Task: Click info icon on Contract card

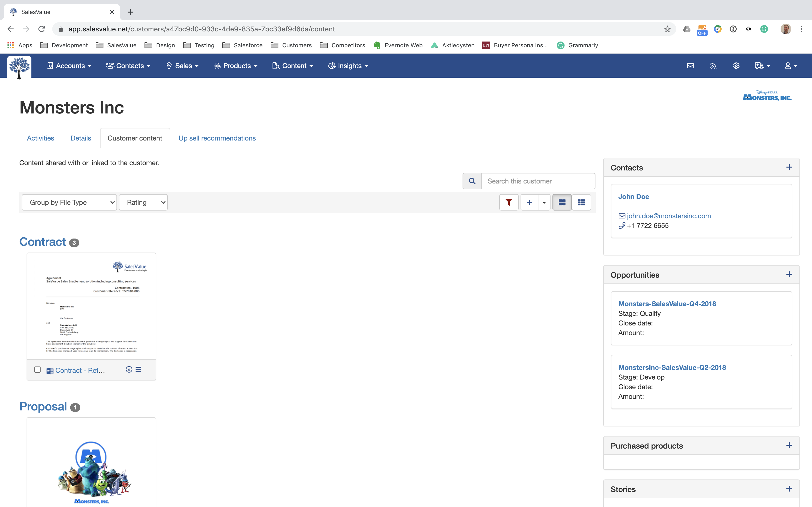Action: 129,370
